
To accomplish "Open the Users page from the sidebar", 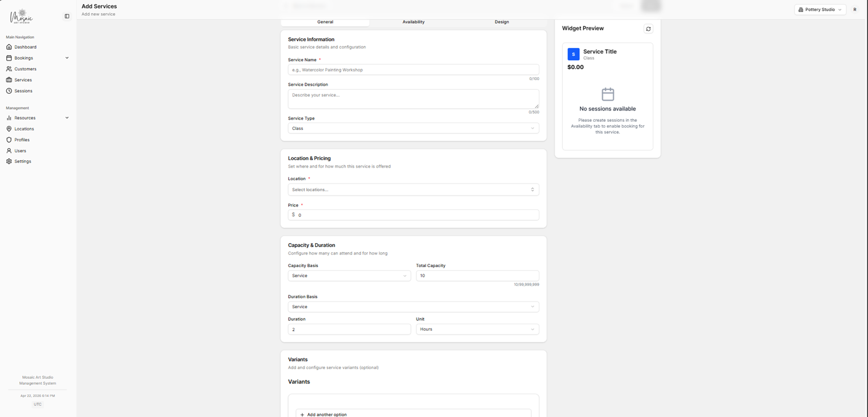I will pyautogui.click(x=19, y=150).
